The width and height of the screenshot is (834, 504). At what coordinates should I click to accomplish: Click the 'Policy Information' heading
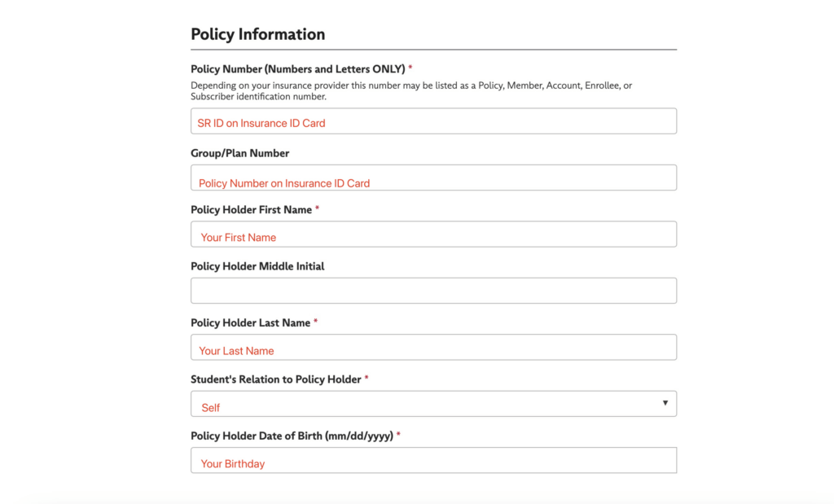(x=258, y=34)
